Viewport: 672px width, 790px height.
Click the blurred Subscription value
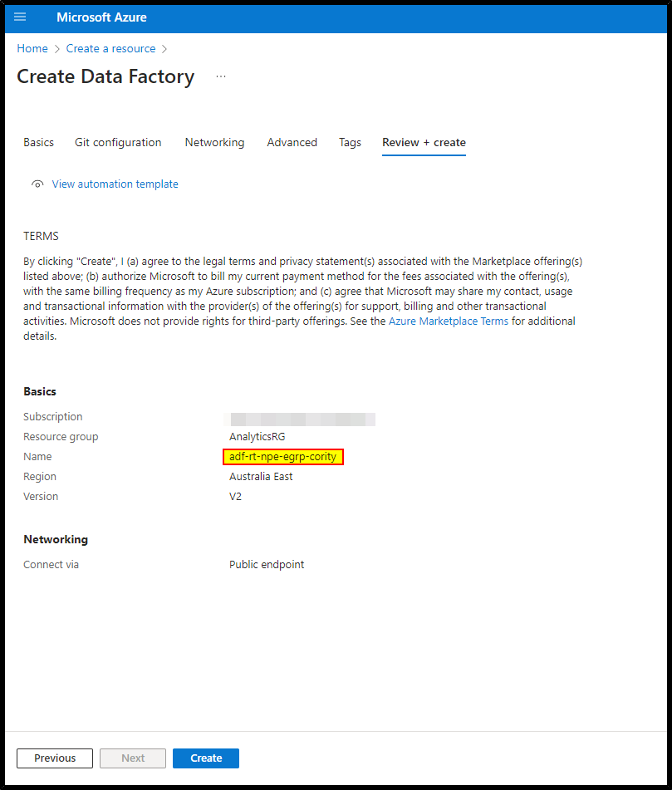[x=300, y=420]
